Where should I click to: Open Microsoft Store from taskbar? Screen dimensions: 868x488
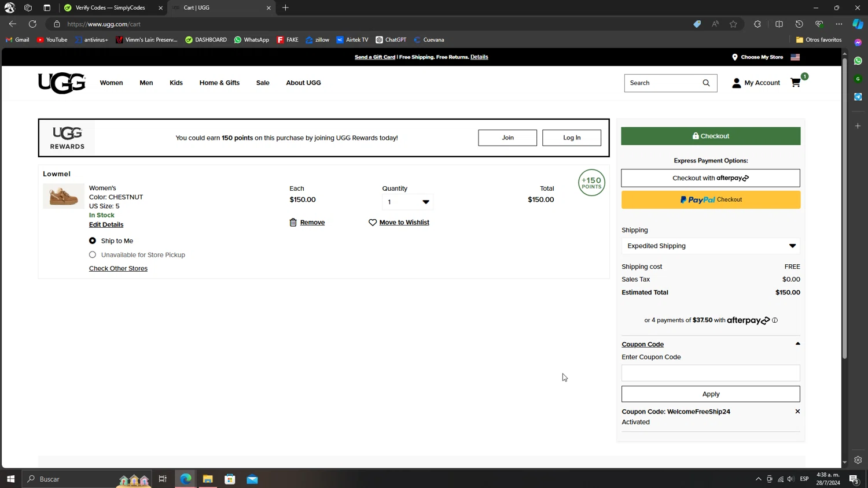pyautogui.click(x=230, y=479)
